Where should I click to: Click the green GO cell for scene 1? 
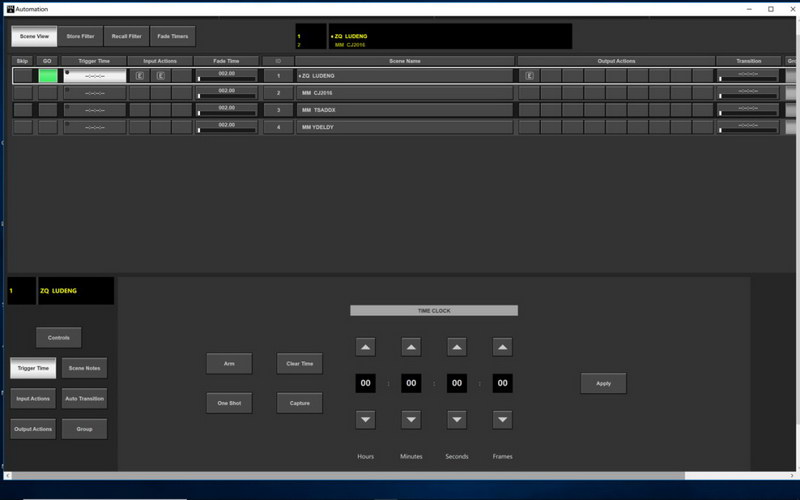(48, 76)
